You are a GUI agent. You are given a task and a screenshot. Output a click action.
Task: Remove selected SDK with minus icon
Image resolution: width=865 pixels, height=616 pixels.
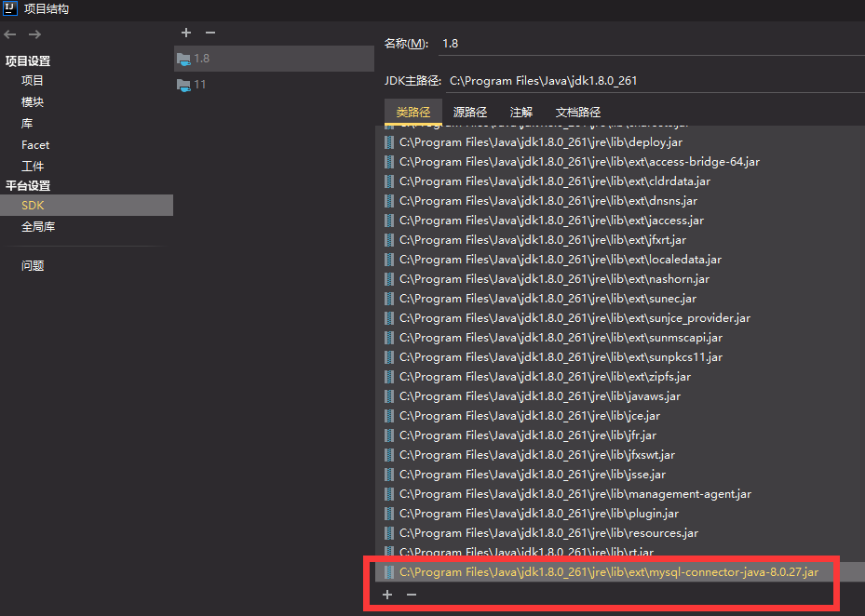pos(210,33)
